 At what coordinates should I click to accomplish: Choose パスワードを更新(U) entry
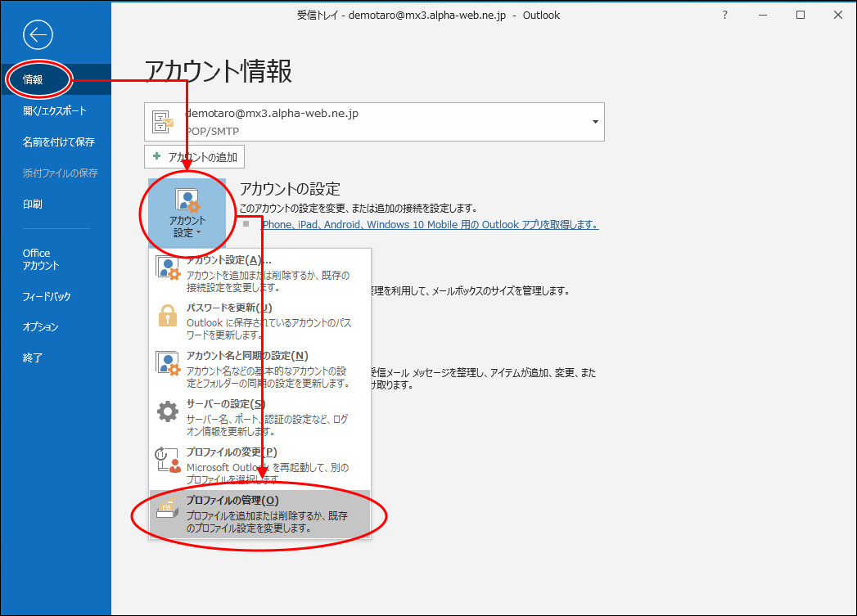point(260,321)
